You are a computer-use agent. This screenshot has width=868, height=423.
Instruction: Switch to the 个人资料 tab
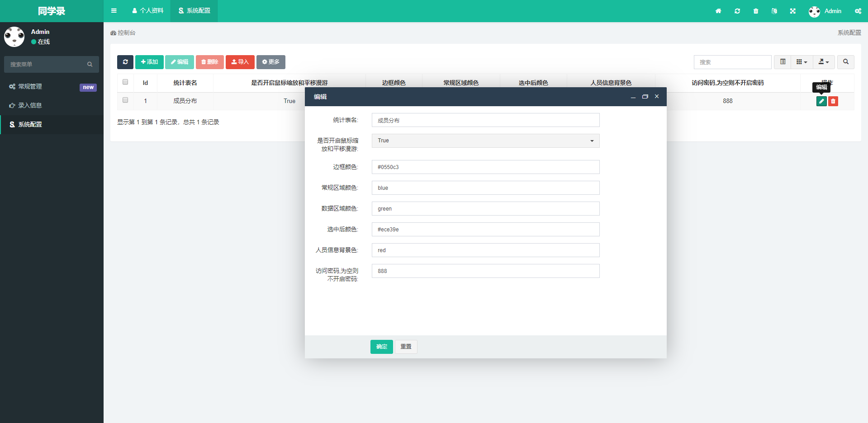[x=148, y=11]
